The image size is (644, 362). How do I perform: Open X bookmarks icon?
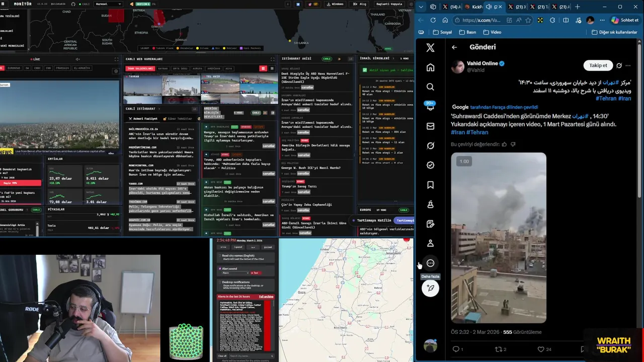tap(430, 185)
